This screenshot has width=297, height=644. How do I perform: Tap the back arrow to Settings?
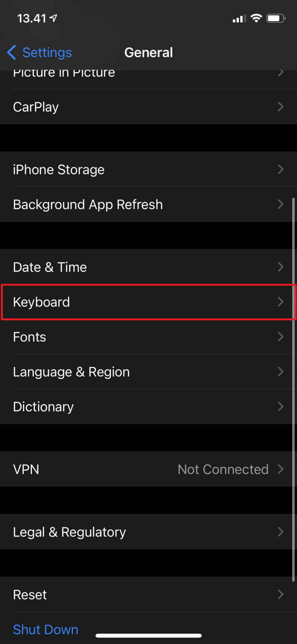(12, 52)
